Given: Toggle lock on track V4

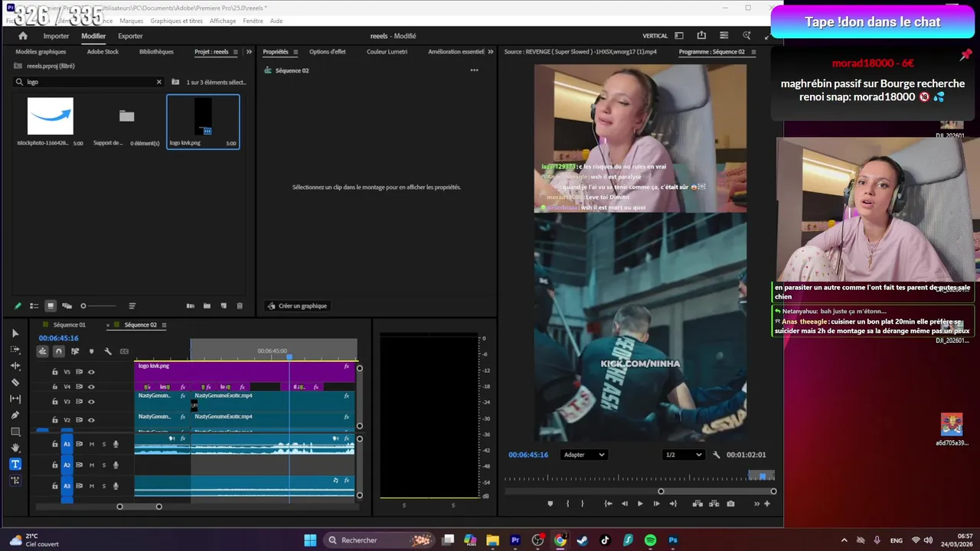Looking at the screenshot, I should pyautogui.click(x=54, y=386).
